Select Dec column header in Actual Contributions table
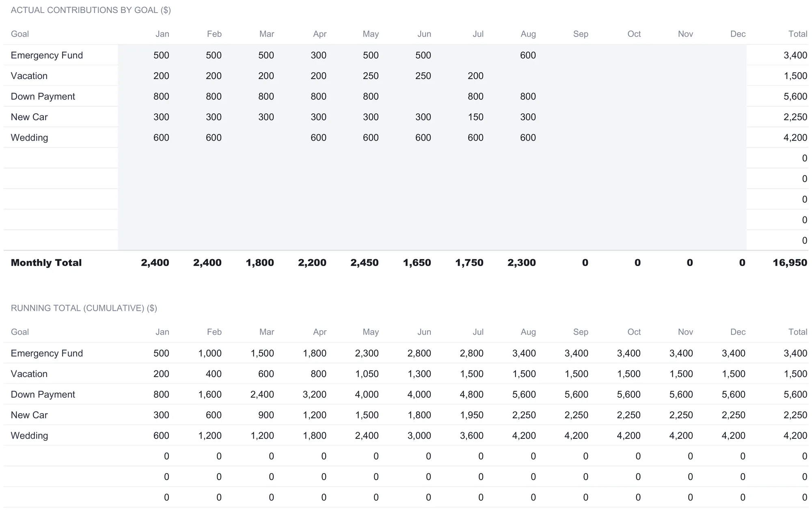This screenshot has height=511, width=812. point(738,34)
